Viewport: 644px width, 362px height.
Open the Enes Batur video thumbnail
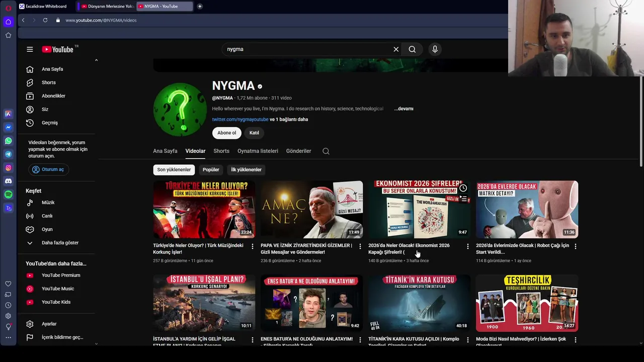point(311,303)
